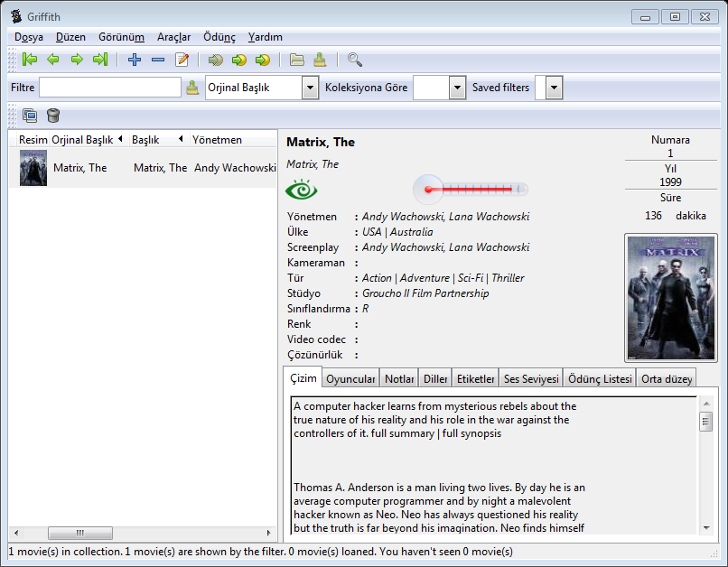This screenshot has width=728, height=567.
Task: Open the Araçlar menu
Action: click(173, 37)
